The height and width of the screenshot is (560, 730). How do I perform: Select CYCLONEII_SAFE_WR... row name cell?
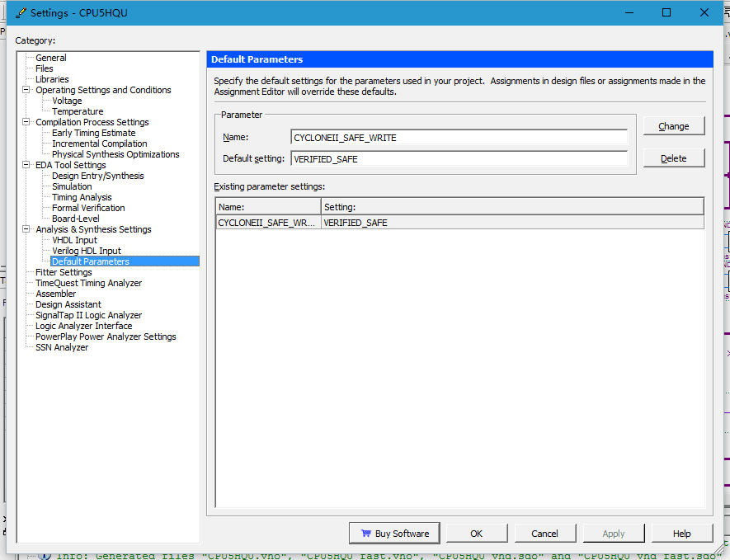(268, 223)
